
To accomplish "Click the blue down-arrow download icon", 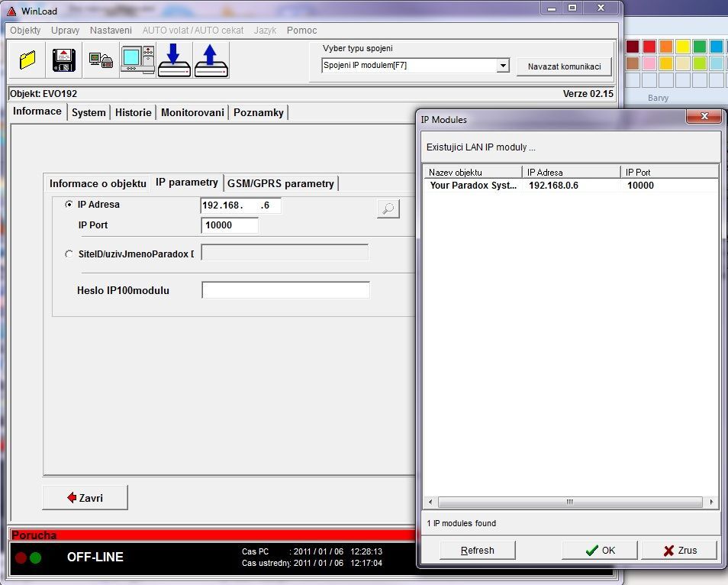I will 174,60.
